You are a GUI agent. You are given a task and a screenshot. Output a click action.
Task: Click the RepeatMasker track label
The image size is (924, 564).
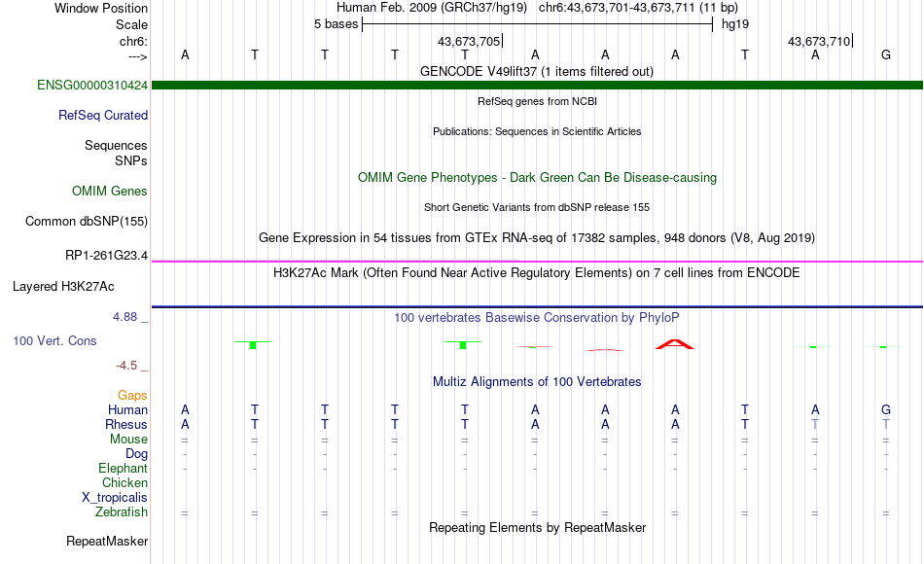click(x=107, y=541)
